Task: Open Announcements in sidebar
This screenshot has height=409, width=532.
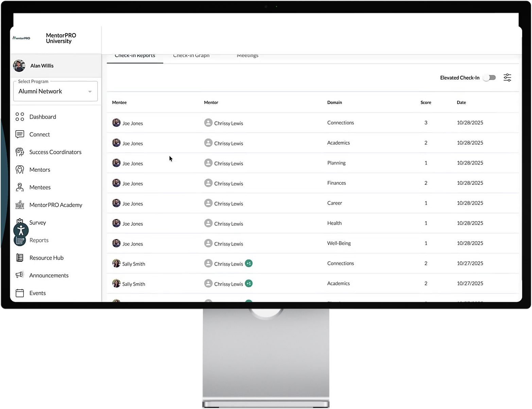Action: [49, 275]
